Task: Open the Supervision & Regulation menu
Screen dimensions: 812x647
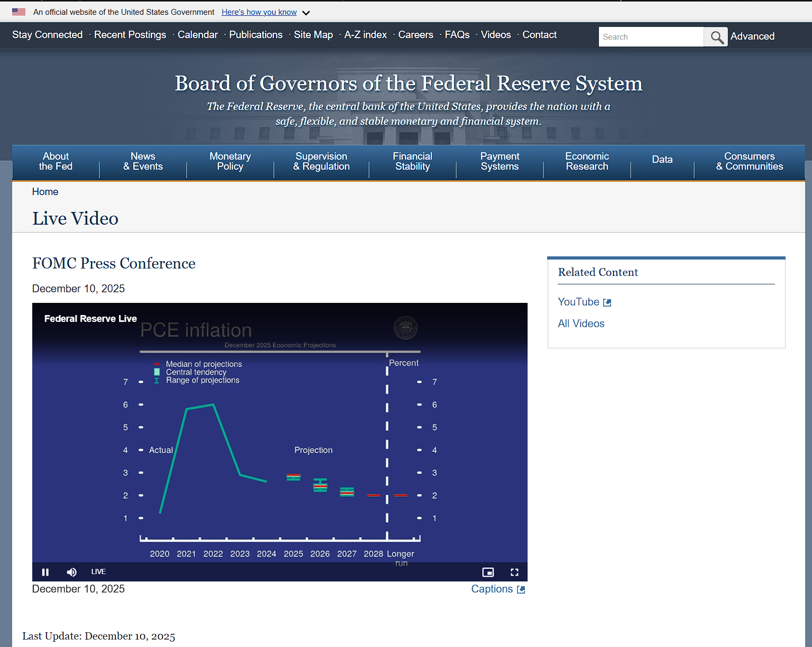Action: pyautogui.click(x=321, y=161)
